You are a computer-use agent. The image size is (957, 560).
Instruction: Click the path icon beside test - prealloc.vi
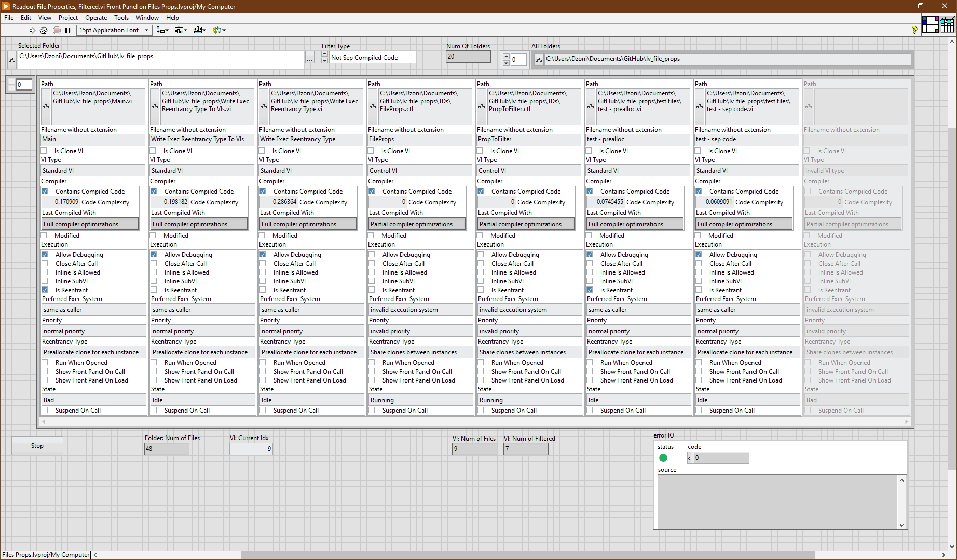click(x=591, y=106)
